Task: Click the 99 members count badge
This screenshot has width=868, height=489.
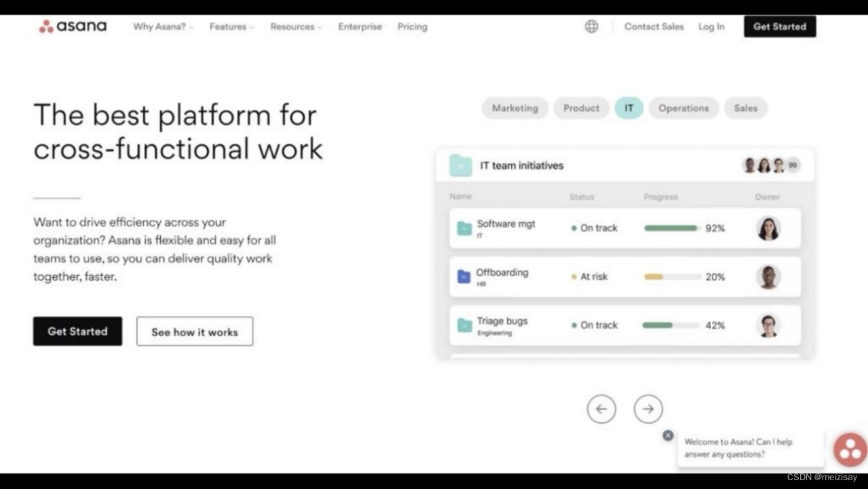Action: click(793, 165)
